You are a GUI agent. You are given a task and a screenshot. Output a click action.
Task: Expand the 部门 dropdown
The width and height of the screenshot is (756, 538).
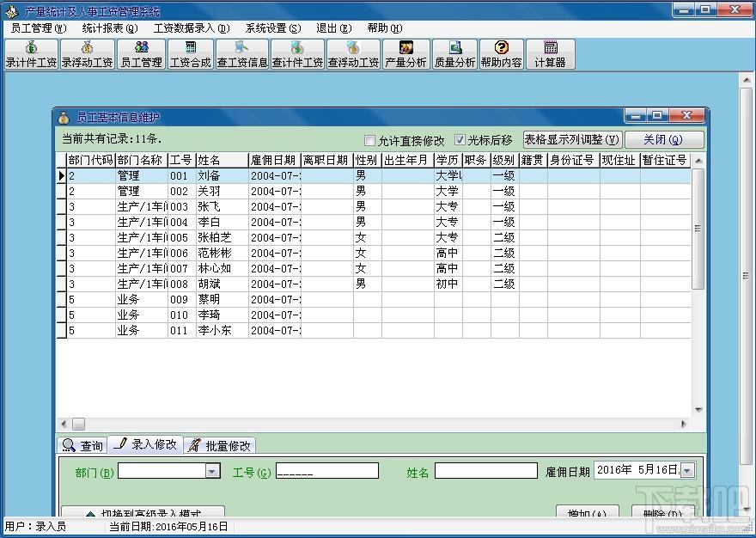click(x=212, y=471)
